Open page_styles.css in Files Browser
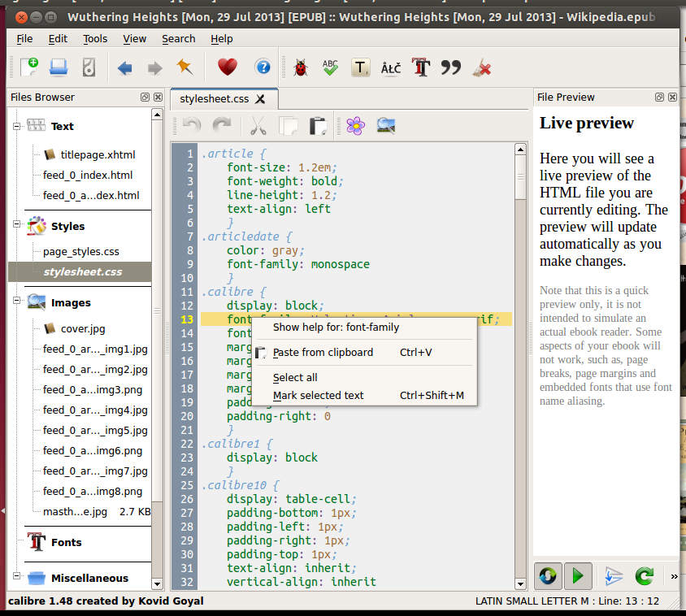Image resolution: width=686 pixels, height=616 pixels. (80, 252)
